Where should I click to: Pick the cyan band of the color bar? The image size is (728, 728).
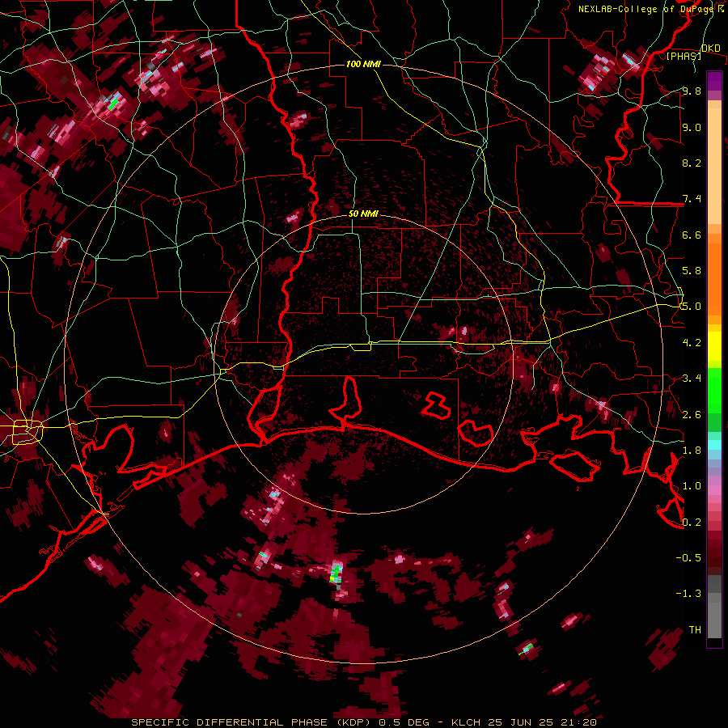[714, 445]
